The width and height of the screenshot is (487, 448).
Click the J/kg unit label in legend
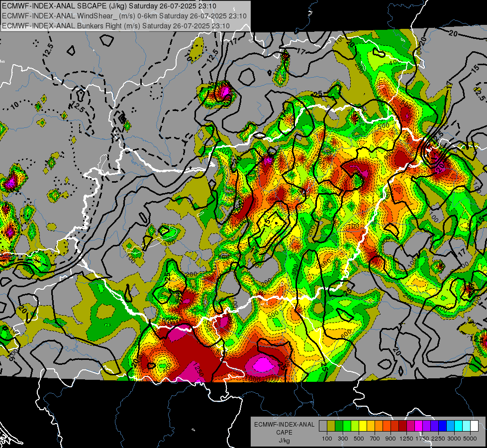(284, 441)
